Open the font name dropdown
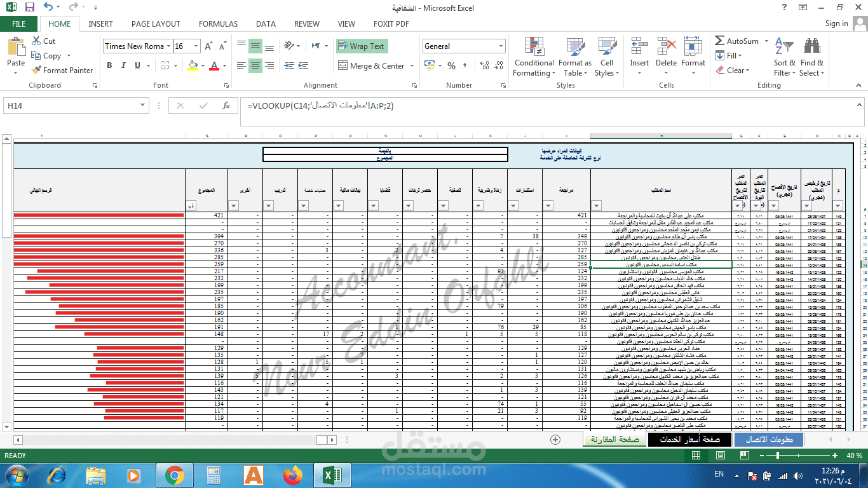This screenshot has height=488, width=868. (168, 46)
